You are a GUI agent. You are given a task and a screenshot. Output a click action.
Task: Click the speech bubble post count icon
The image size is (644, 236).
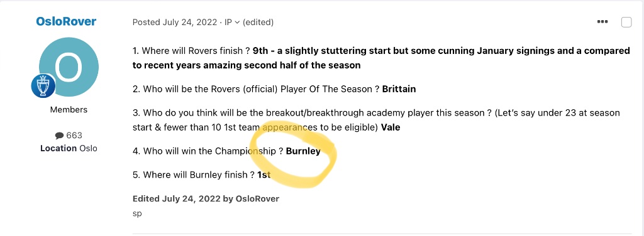(59, 136)
